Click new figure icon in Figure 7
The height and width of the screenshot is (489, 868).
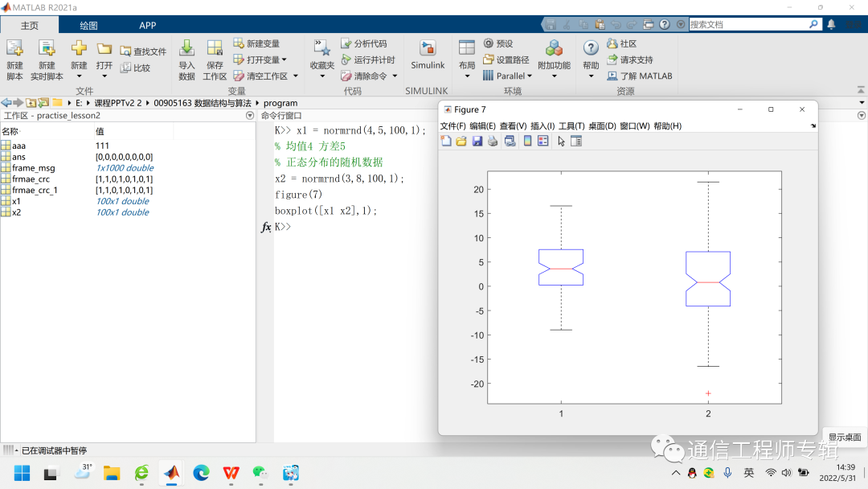point(445,142)
